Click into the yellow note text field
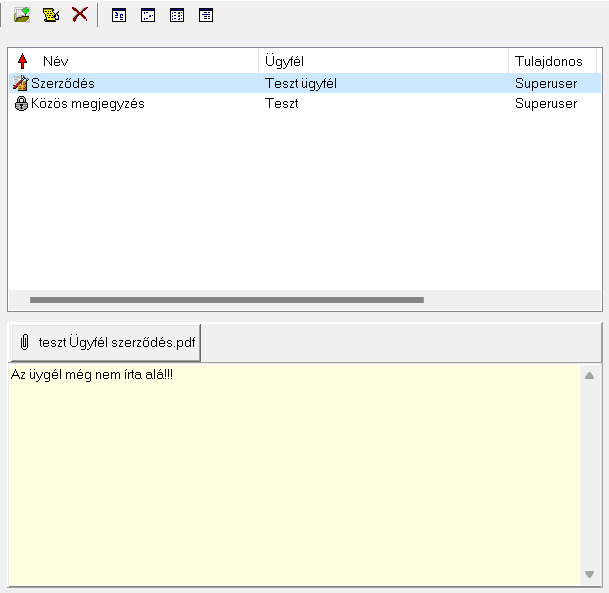 [294, 475]
